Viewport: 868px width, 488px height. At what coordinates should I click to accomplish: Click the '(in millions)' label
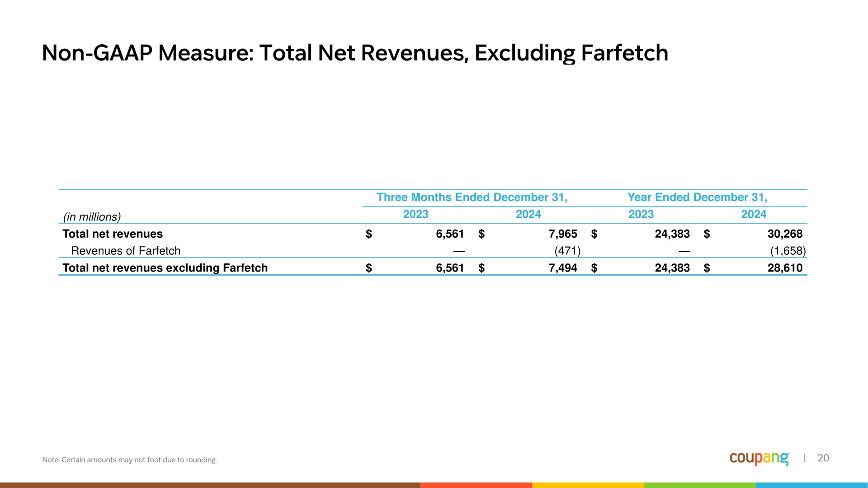coord(92,217)
